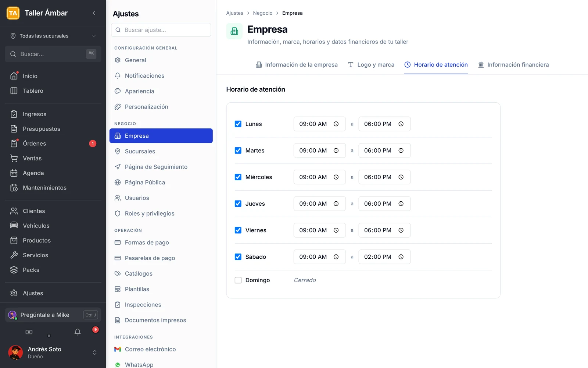Click the clock icon in Lunes opening time
The height and width of the screenshot is (368, 588).
click(x=336, y=124)
